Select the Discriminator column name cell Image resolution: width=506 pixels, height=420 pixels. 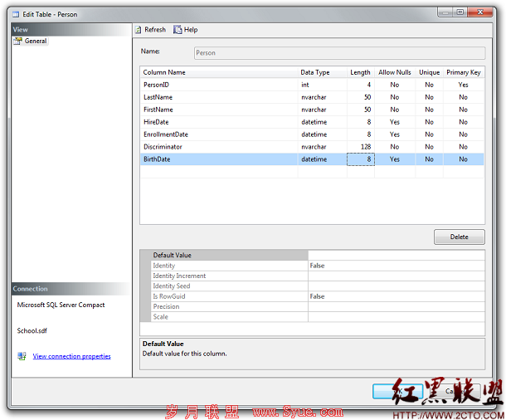219,147
